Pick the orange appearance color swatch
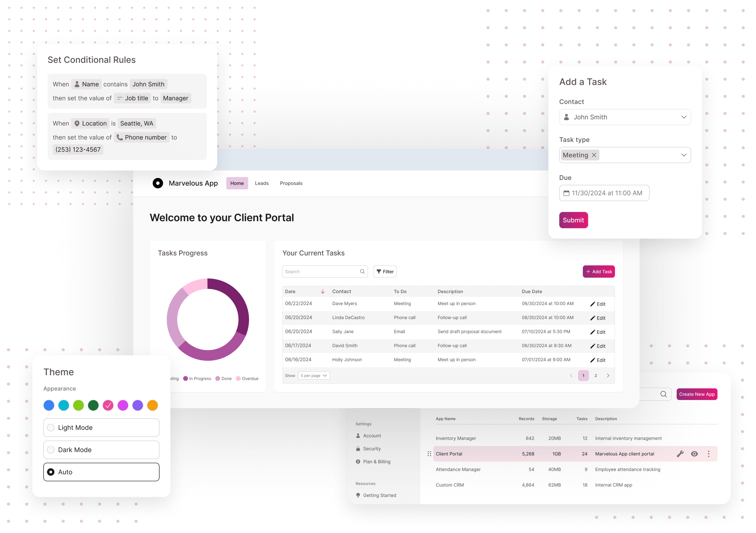Viewport: 756px width, 533px height. click(x=152, y=405)
